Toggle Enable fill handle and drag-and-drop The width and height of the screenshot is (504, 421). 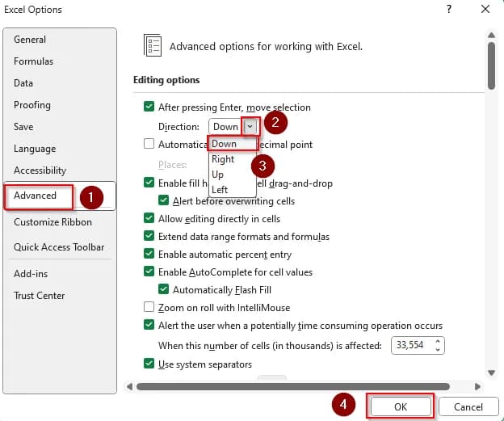point(149,183)
